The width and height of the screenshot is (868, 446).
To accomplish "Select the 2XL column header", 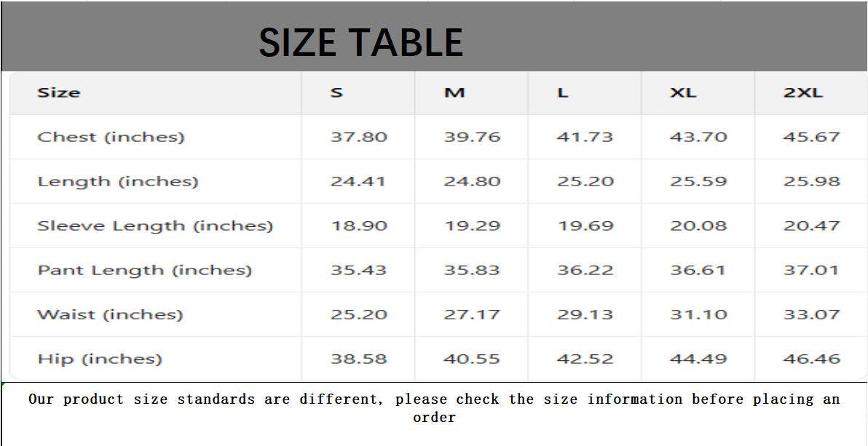I will click(803, 92).
